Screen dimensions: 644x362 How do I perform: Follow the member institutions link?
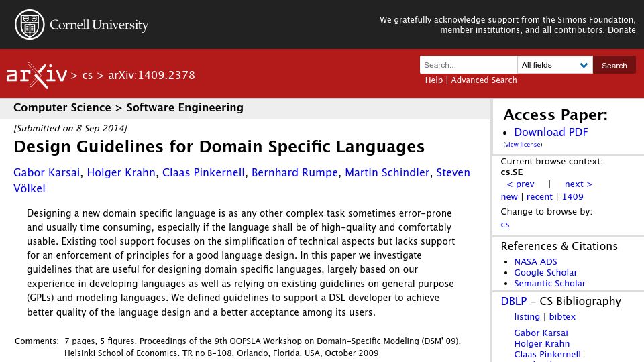[480, 30]
